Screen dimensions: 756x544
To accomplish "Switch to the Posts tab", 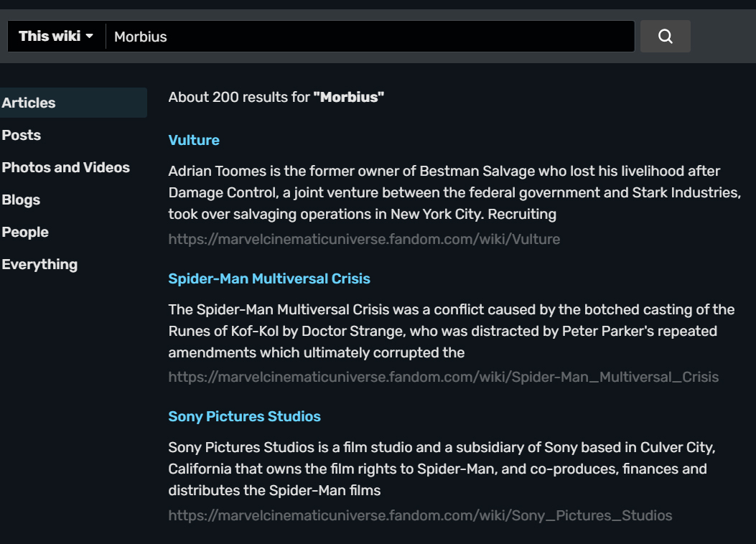I will click(22, 135).
